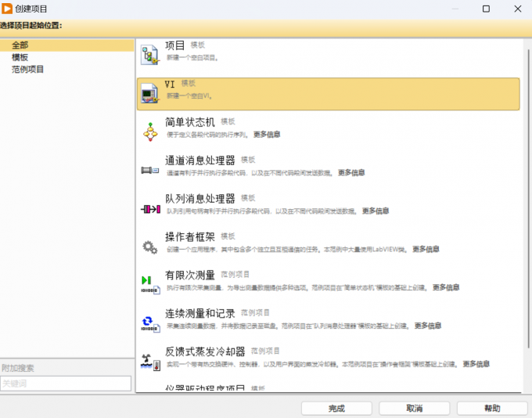Viewport: 532px width, 418px height.
Task: Click the 反馈式蒸发冷却器 project icon
Action: tap(150, 362)
